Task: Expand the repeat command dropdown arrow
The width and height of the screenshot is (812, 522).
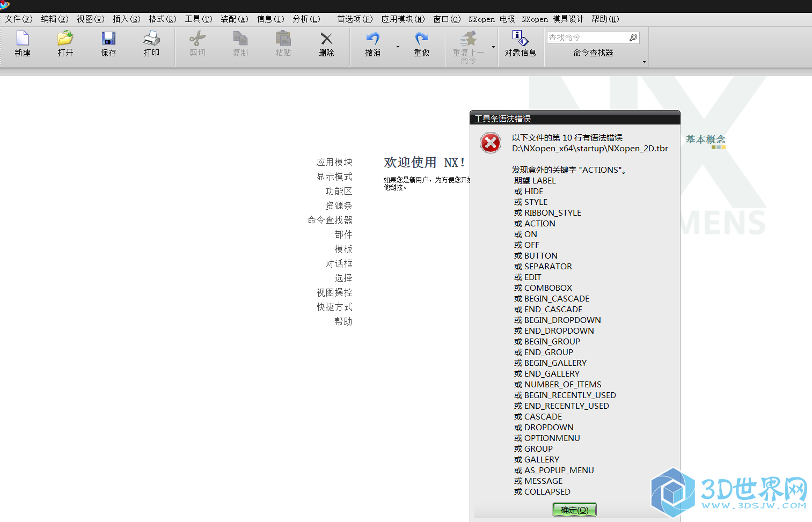Action: click(493, 47)
